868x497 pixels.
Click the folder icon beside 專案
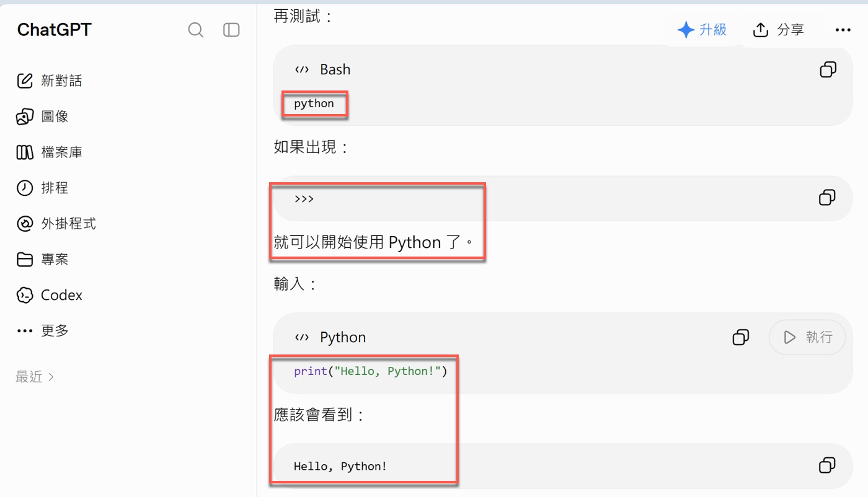(25, 259)
